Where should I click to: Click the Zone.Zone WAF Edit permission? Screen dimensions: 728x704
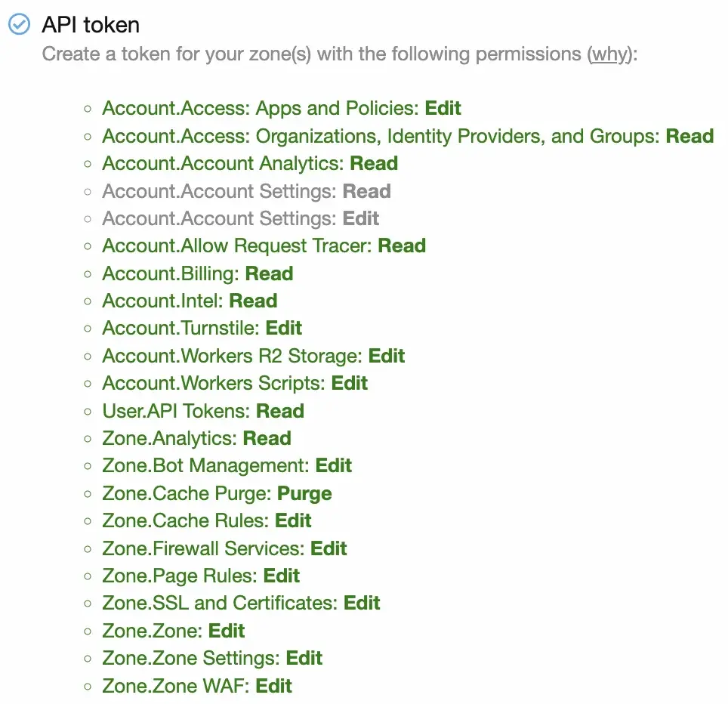[x=197, y=686]
